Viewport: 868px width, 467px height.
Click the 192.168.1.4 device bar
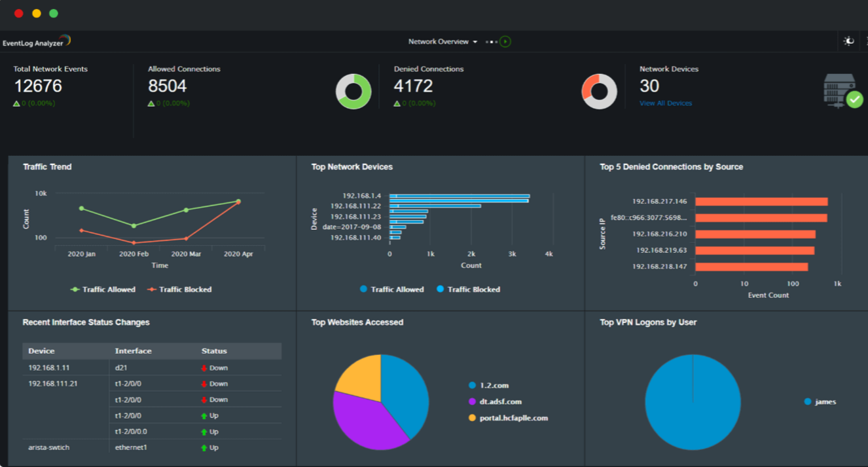(x=460, y=196)
